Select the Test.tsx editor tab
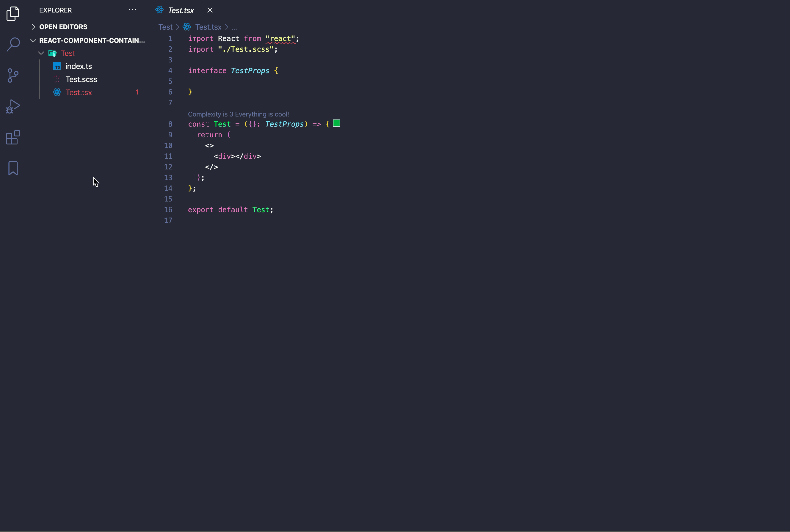The height and width of the screenshot is (532, 790). tap(181, 10)
